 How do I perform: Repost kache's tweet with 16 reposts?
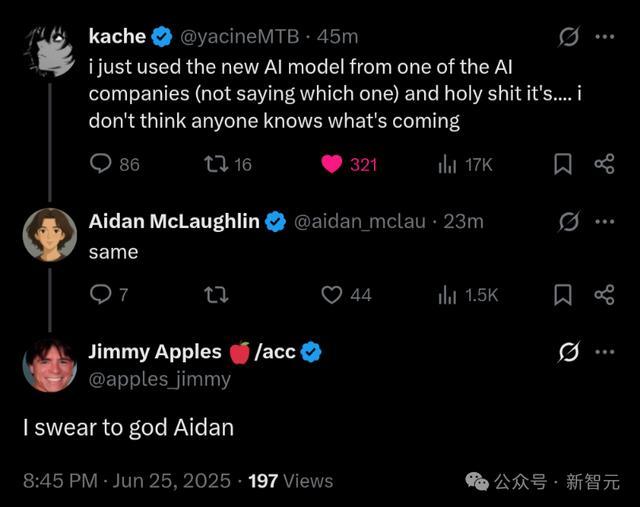click(216, 164)
